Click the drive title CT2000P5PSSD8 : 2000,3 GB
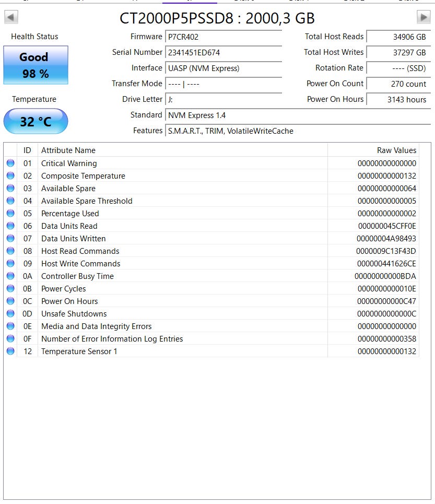The height and width of the screenshot is (504, 435). pos(217,18)
